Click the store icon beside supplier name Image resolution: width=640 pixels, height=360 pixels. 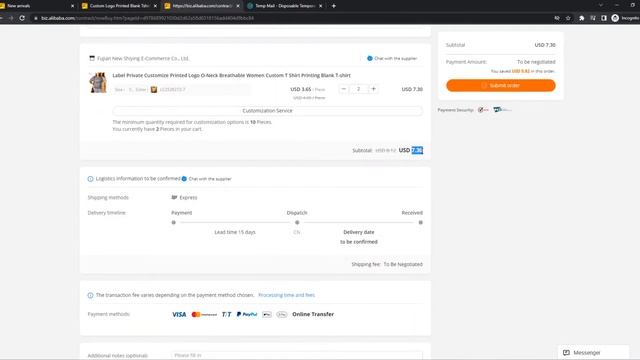pyautogui.click(x=92, y=58)
